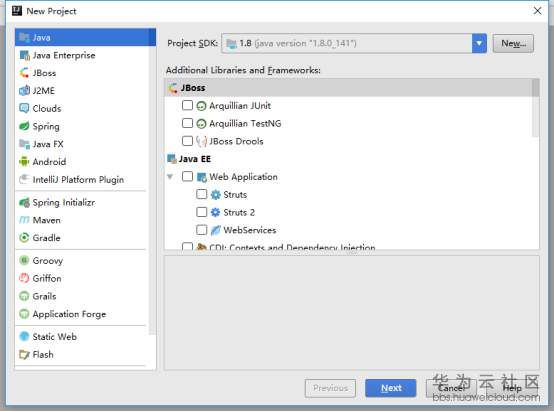Choose the Grails icon
The height and width of the screenshot is (412, 554).
point(24,296)
